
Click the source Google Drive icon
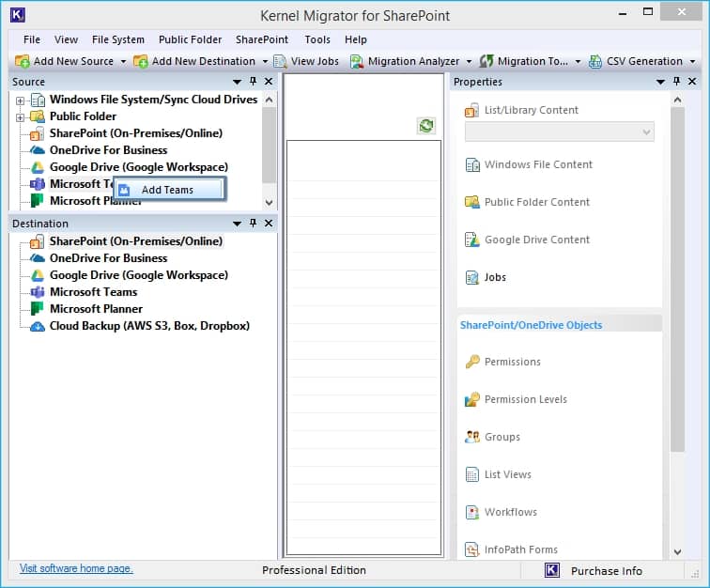(x=38, y=167)
